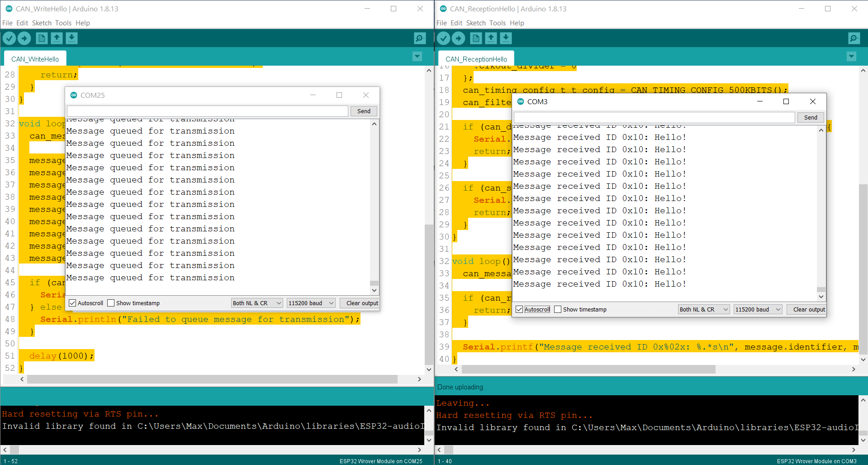Click Send button in COM3 monitor
Screen dimensions: 868x465
(x=811, y=117)
